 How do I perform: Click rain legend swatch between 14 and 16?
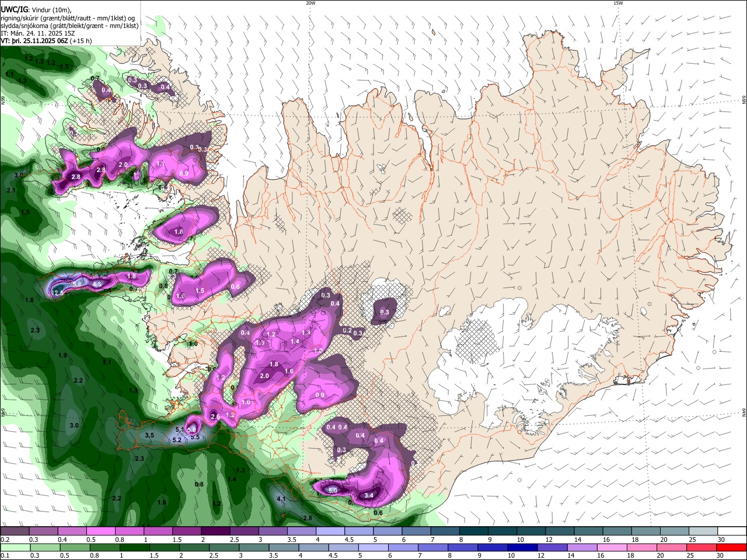click(x=584, y=548)
